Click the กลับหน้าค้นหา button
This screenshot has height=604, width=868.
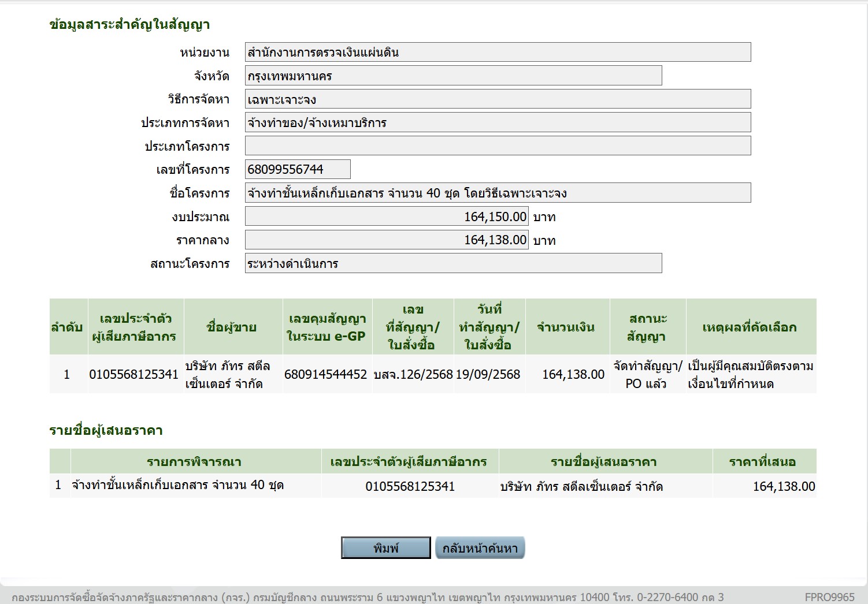pyautogui.click(x=480, y=548)
